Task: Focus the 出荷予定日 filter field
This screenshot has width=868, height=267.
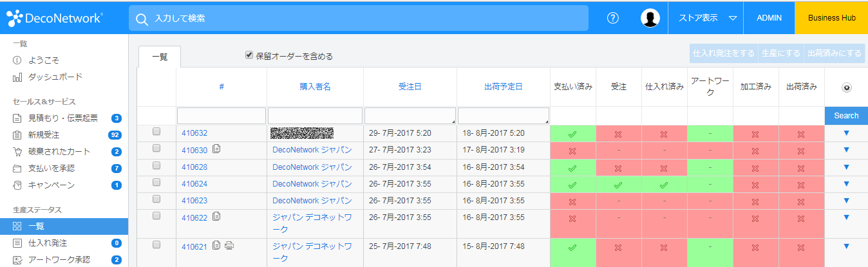Action: coord(504,116)
